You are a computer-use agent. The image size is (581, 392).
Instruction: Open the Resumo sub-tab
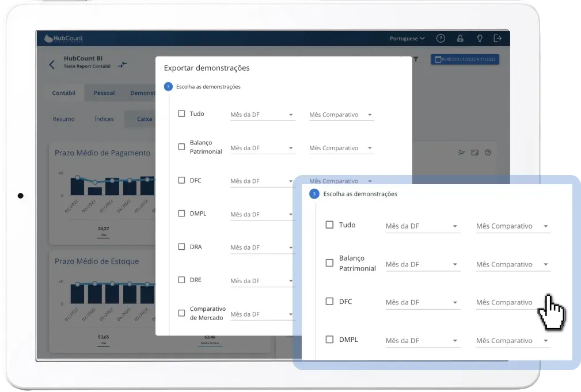[64, 119]
